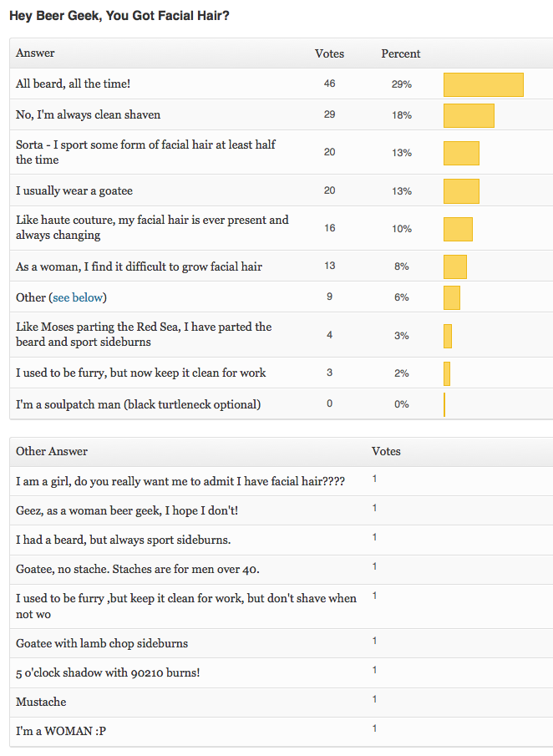The height and width of the screenshot is (756, 553).
Task: Click the Percent column header
Action: point(401,53)
